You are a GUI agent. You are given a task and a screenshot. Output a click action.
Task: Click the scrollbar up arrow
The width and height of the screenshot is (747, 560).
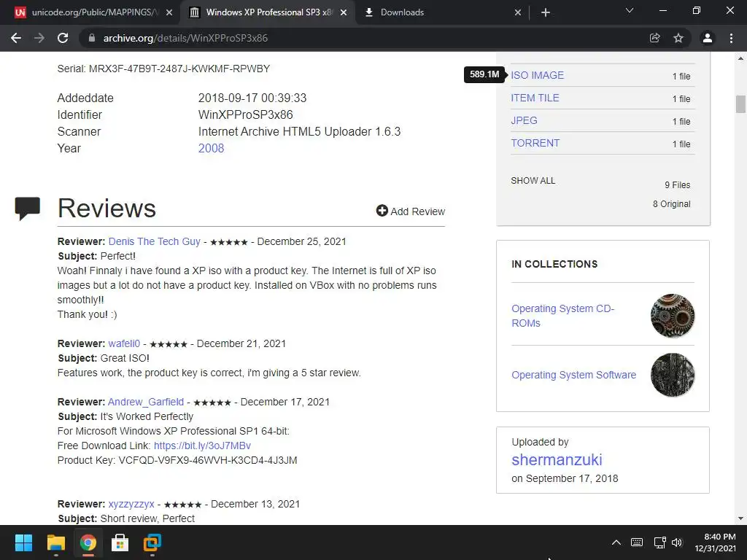click(x=740, y=58)
